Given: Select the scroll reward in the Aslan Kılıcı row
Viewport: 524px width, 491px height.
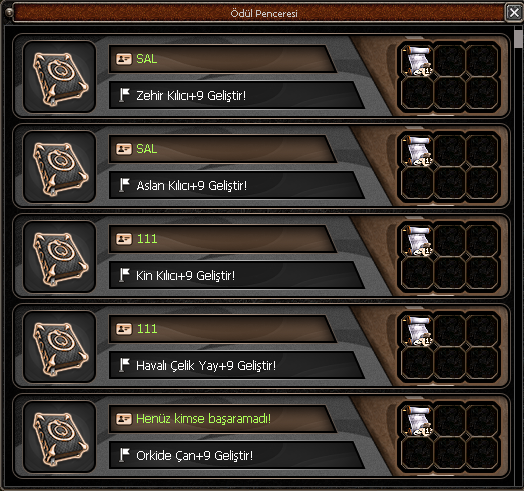Looking at the screenshot, I should coord(417,150).
